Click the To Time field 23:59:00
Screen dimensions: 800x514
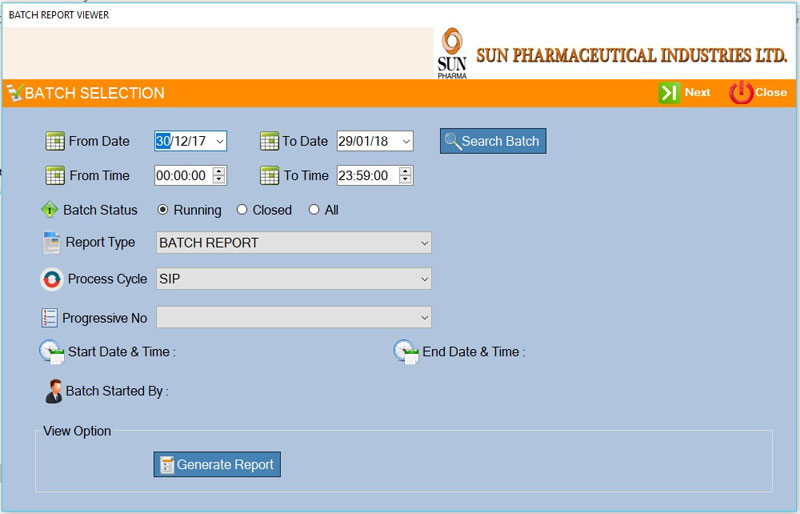click(375, 176)
